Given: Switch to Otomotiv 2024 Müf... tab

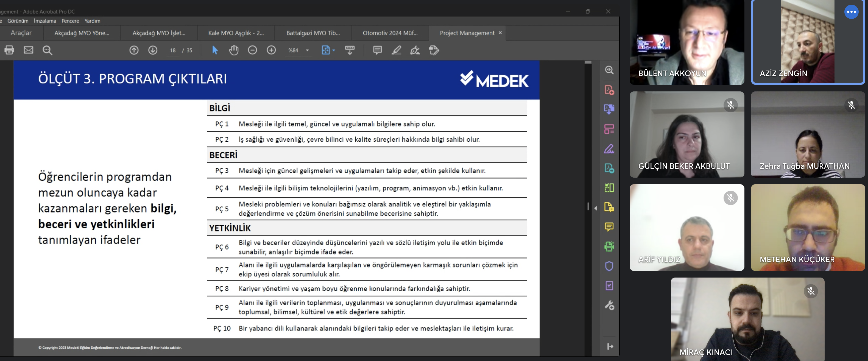Looking at the screenshot, I should 390,33.
